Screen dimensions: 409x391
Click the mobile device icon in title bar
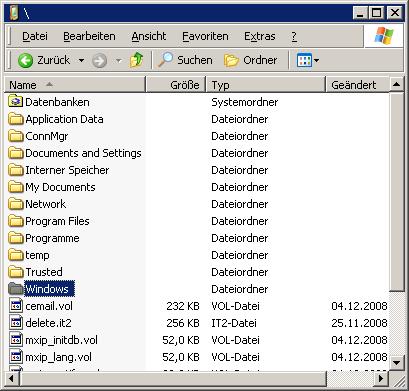(14, 13)
